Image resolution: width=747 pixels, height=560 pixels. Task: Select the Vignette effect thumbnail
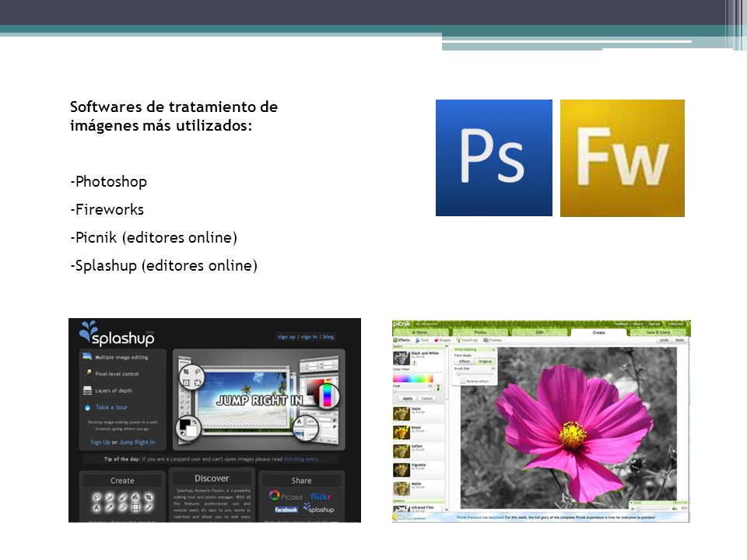(x=402, y=470)
